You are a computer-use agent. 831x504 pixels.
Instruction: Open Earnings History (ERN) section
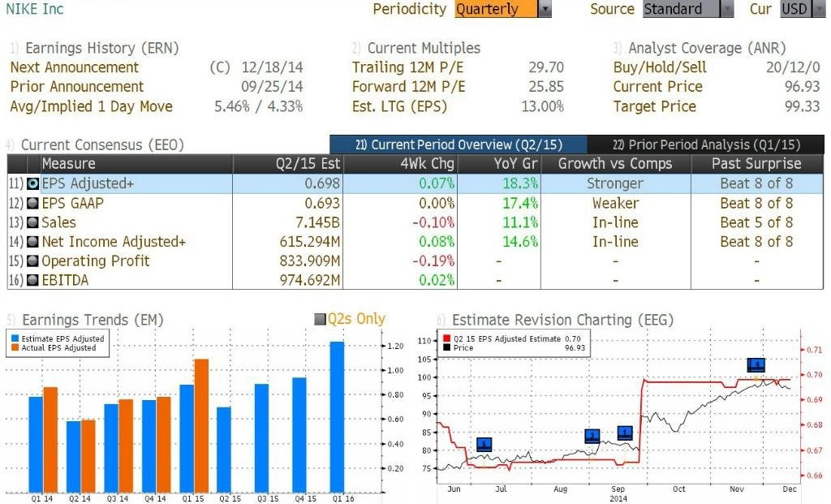coord(101,48)
